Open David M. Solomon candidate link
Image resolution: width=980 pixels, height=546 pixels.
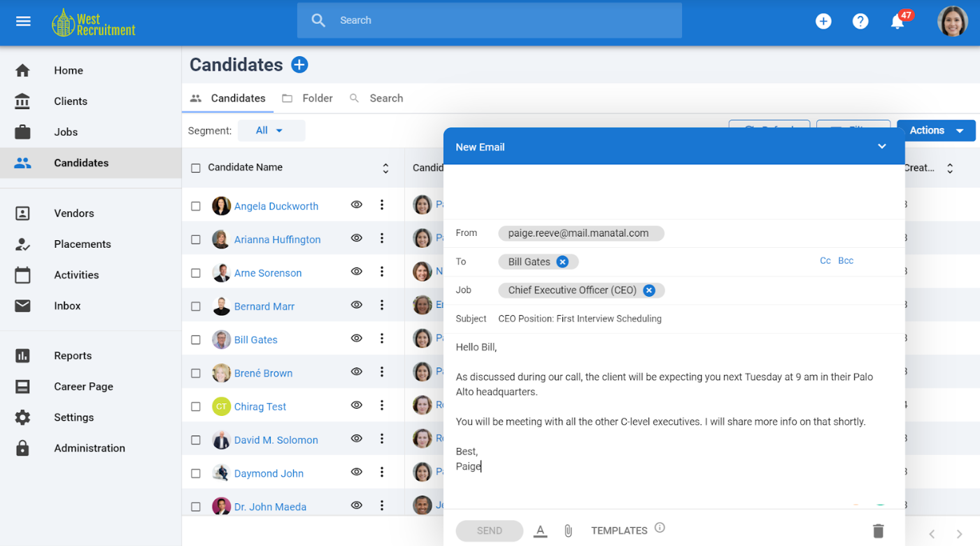click(276, 440)
